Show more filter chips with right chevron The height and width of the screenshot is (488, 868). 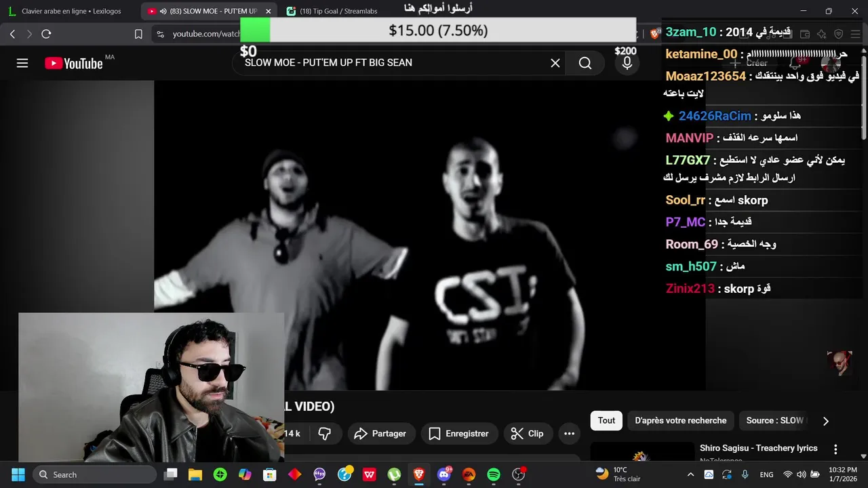[825, 421]
